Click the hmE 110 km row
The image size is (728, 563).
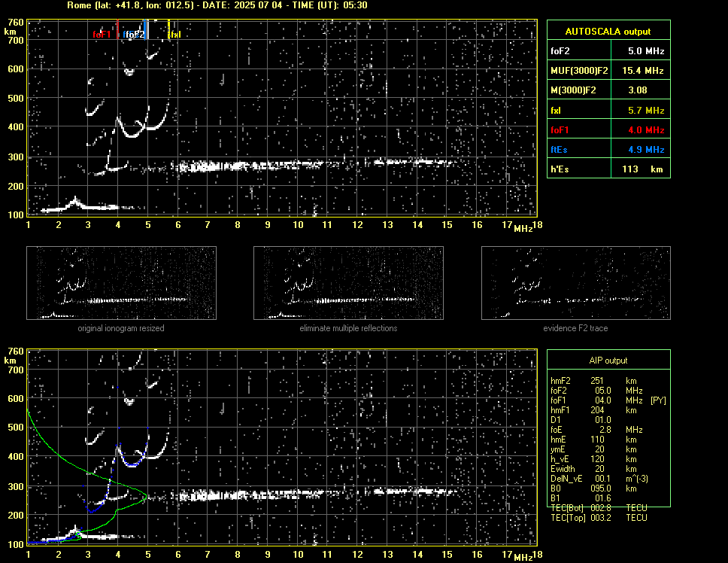coord(593,440)
